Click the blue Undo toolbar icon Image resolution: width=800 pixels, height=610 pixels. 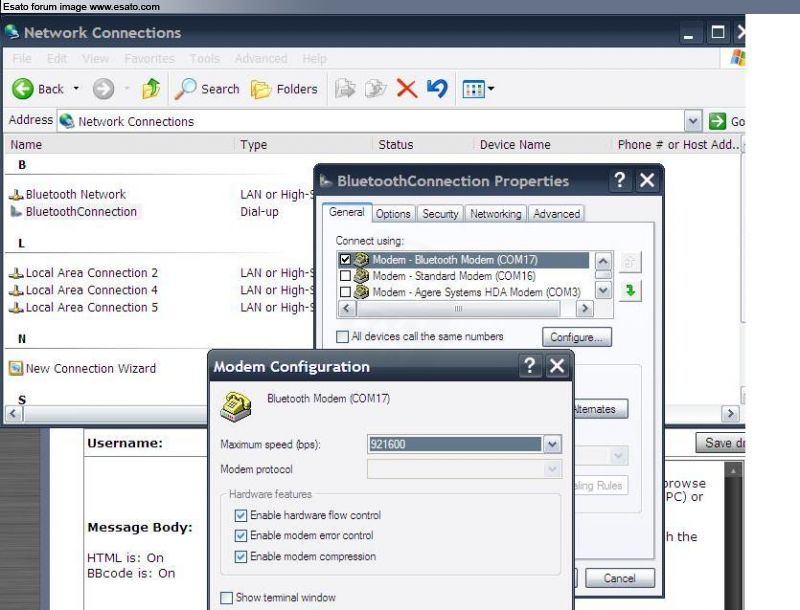(x=437, y=89)
